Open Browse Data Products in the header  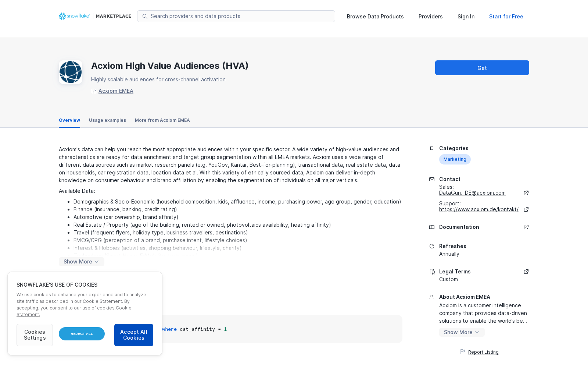tap(375, 17)
